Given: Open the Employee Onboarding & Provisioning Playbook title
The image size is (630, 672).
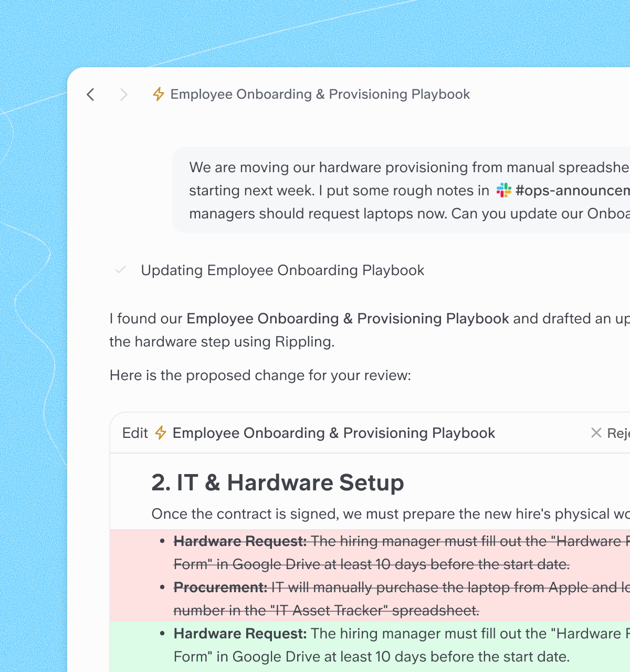Looking at the screenshot, I should point(320,94).
